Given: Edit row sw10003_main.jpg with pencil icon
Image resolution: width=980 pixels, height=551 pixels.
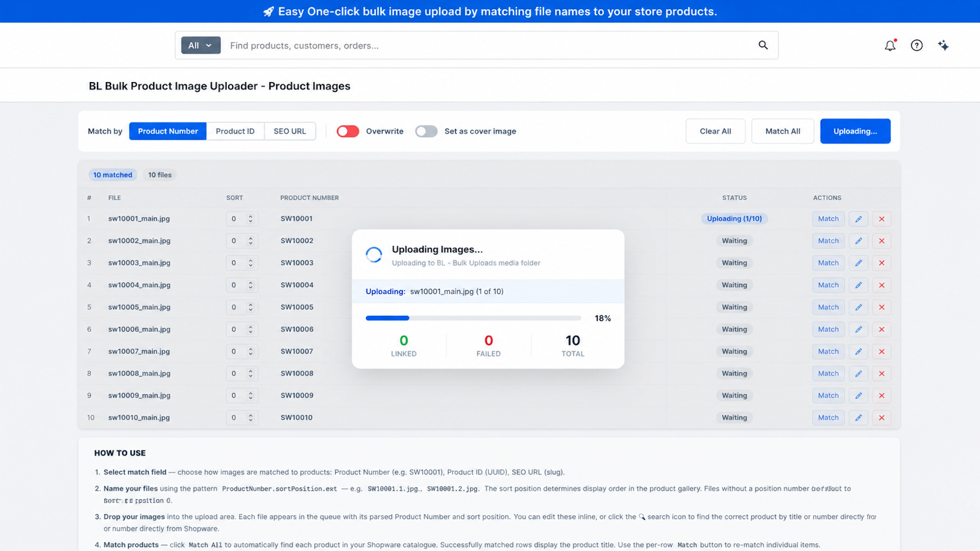Looking at the screenshot, I should [x=859, y=263].
